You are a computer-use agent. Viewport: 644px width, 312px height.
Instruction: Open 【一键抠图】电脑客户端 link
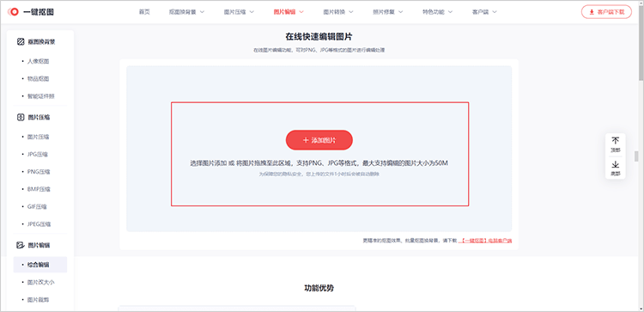pyautogui.click(x=485, y=240)
